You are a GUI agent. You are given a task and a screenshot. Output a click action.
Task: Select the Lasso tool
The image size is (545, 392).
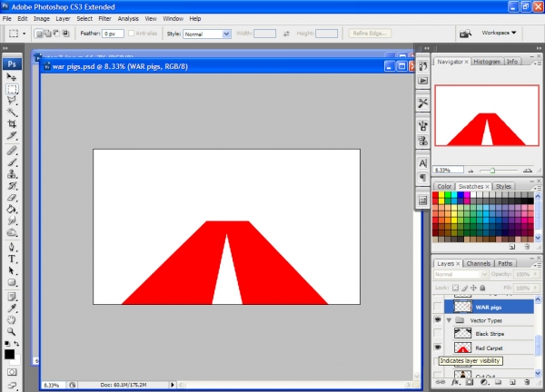point(12,101)
